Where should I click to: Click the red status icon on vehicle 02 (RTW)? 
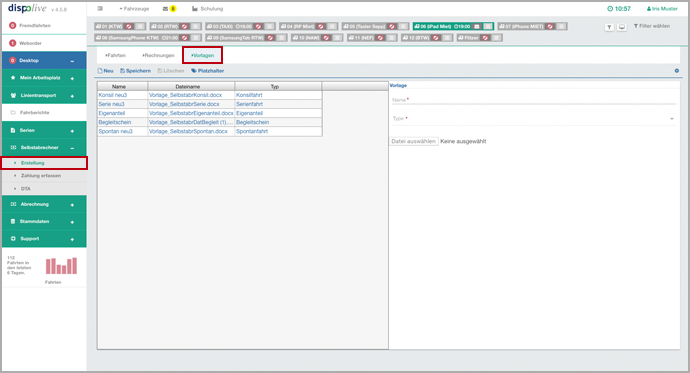(184, 26)
